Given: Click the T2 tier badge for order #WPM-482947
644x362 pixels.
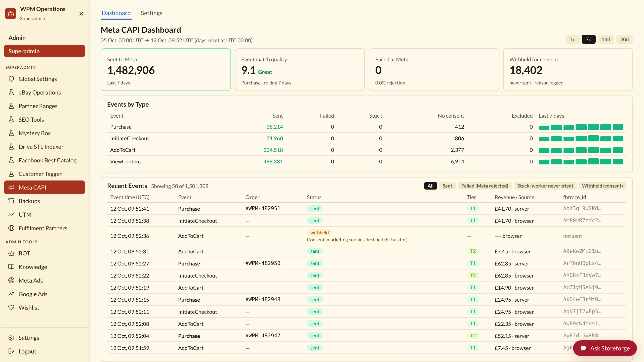Looking at the screenshot, I should 473,336.
